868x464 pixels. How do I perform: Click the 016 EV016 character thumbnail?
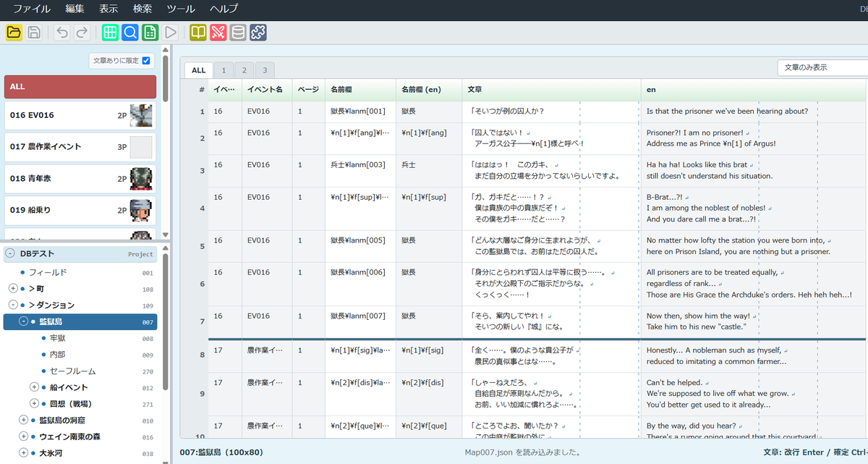pos(141,115)
